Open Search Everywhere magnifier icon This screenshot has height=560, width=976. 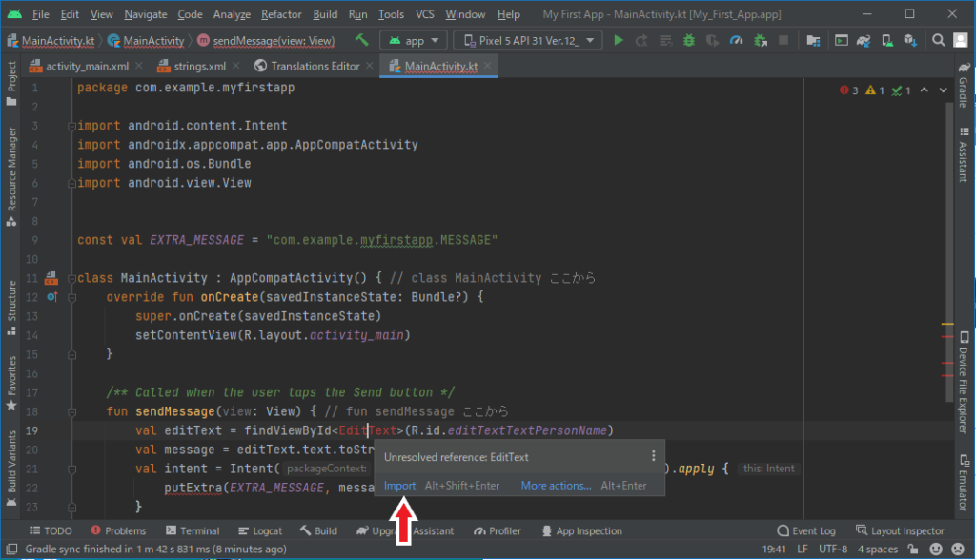(938, 40)
